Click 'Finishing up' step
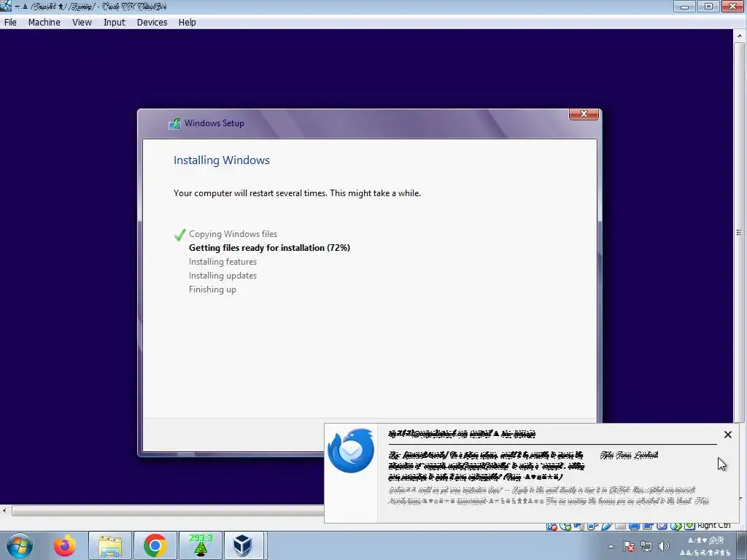 coord(212,289)
